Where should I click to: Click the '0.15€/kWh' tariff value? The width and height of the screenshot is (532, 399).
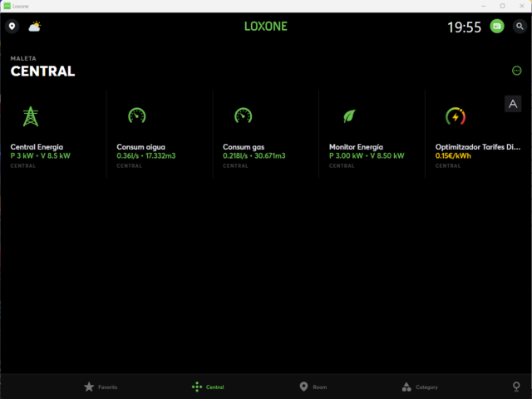[453, 155]
